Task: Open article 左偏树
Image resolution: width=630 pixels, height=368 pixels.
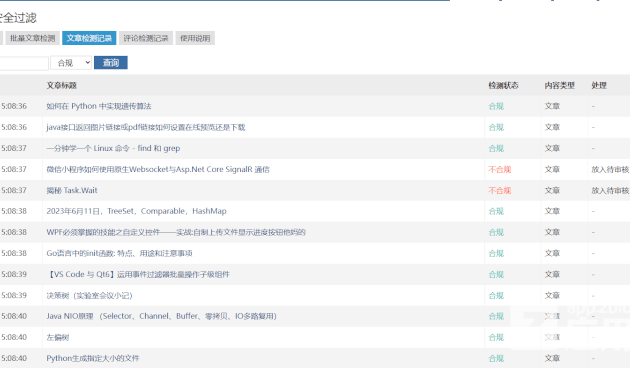Action: coord(58,337)
